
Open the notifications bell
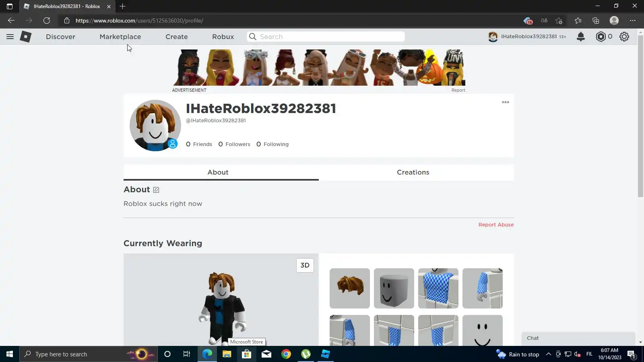click(580, 37)
